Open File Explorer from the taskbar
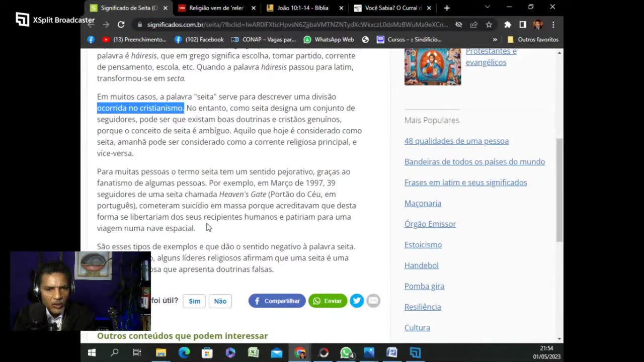Screen dimensions: 644x362 (161, 352)
